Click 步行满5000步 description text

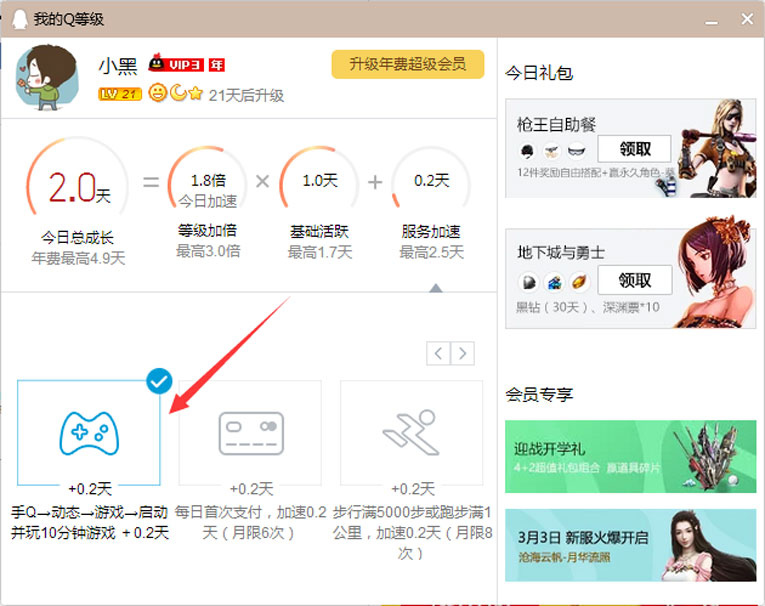pyautogui.click(x=412, y=532)
